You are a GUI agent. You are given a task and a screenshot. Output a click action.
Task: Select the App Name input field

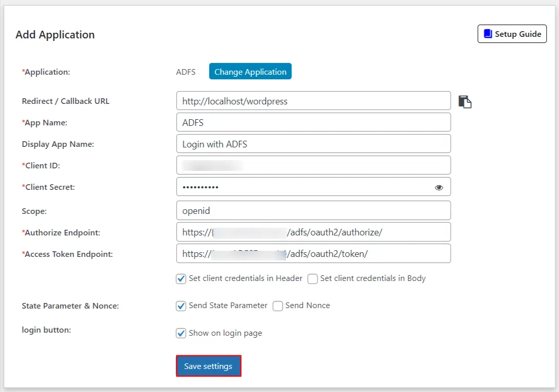click(313, 122)
